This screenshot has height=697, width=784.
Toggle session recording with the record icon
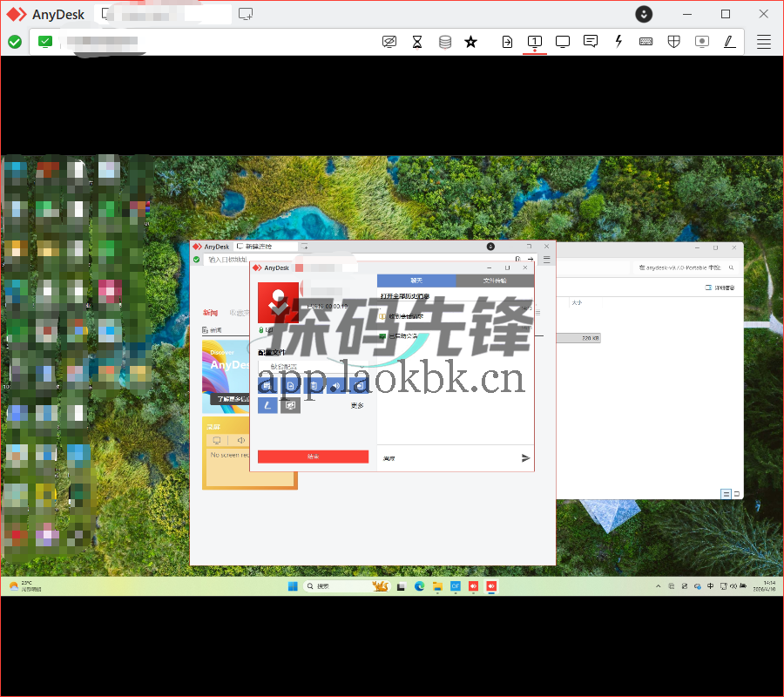[701, 41]
